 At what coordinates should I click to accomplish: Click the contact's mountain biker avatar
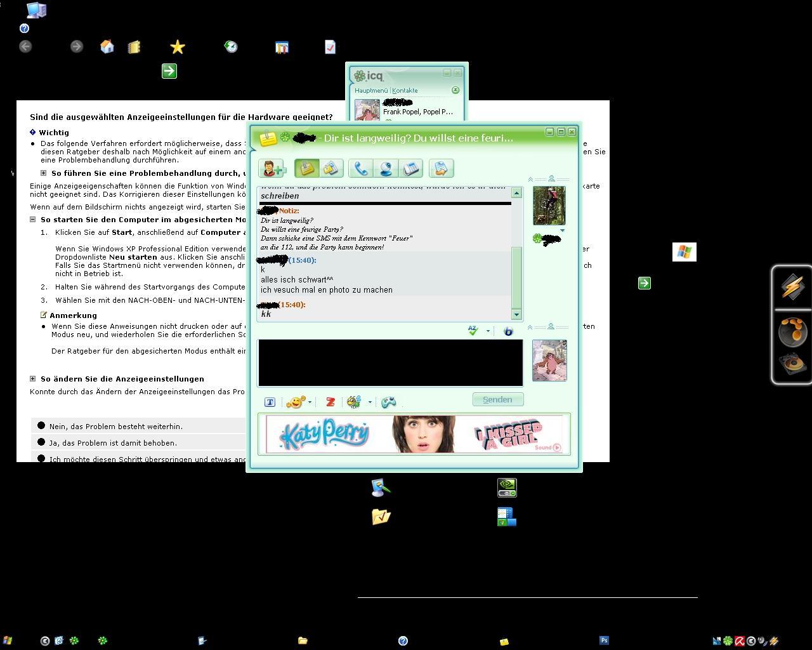(549, 206)
